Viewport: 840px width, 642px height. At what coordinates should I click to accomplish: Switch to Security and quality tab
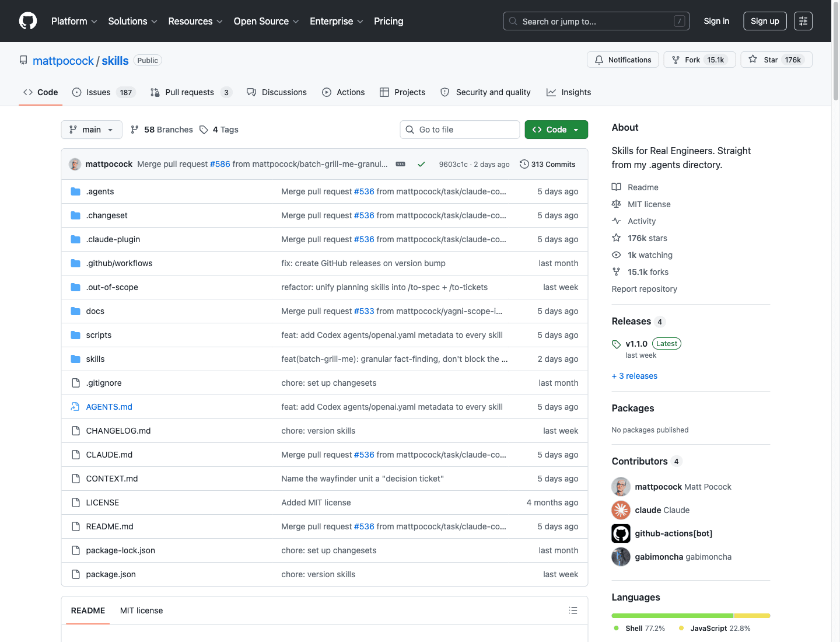pyautogui.click(x=485, y=92)
